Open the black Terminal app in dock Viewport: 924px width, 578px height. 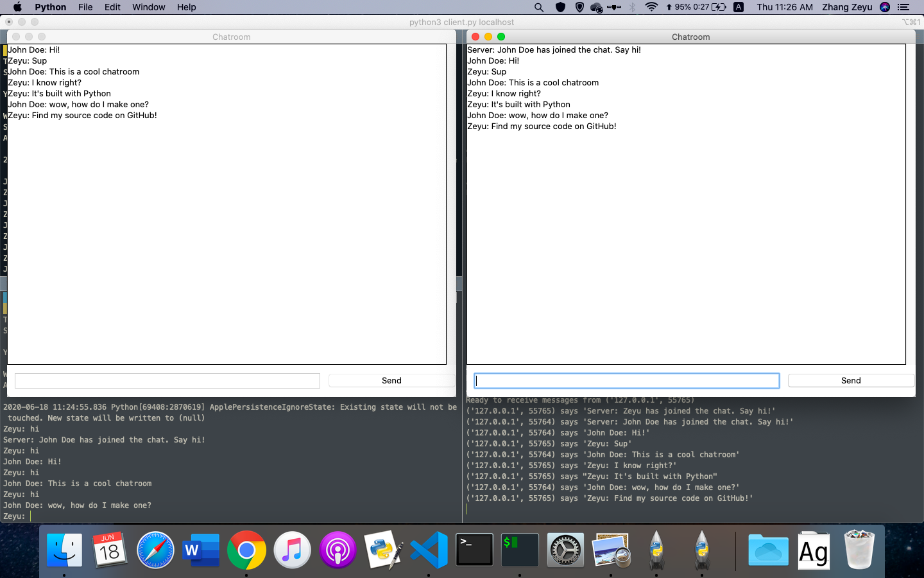point(474,550)
